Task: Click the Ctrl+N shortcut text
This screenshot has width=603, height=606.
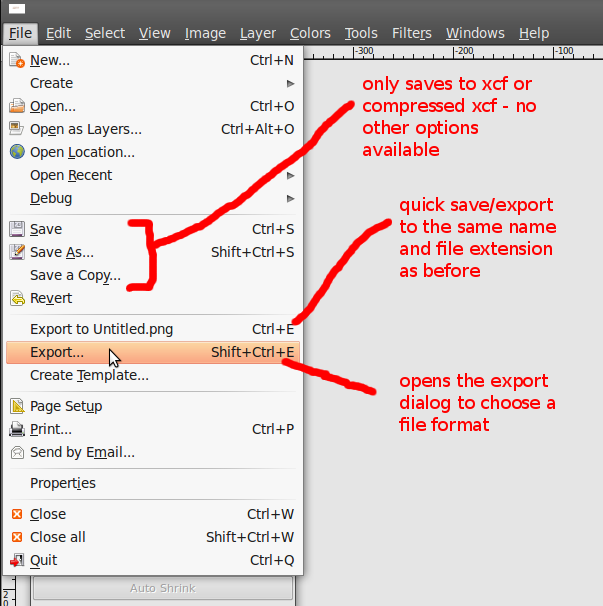Action: click(x=272, y=60)
